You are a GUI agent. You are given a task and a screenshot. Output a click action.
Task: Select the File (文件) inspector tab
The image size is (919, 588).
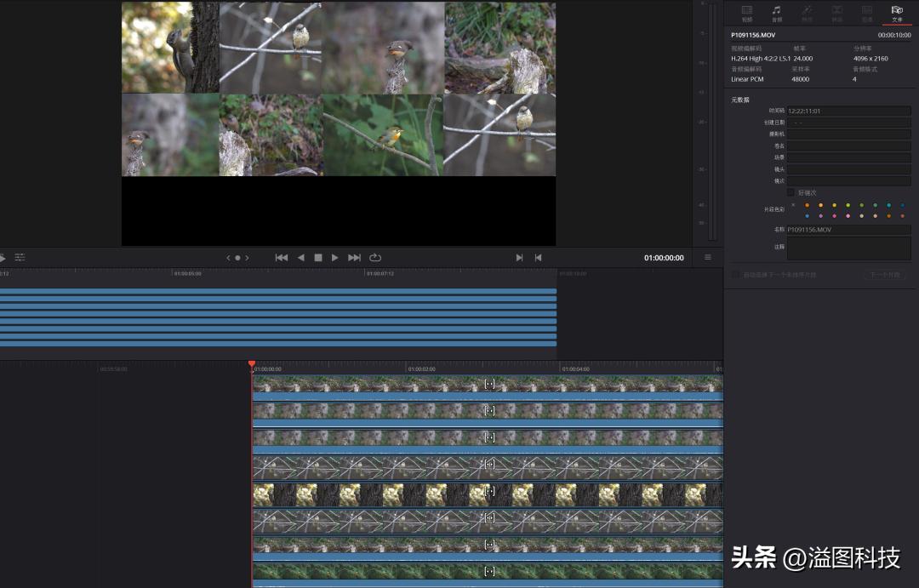click(x=897, y=13)
